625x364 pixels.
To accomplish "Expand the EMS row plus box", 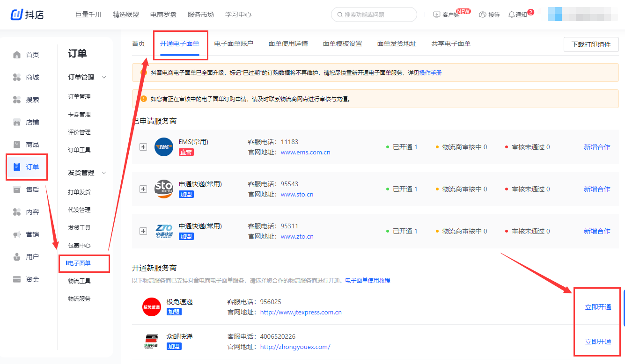I will (x=143, y=147).
